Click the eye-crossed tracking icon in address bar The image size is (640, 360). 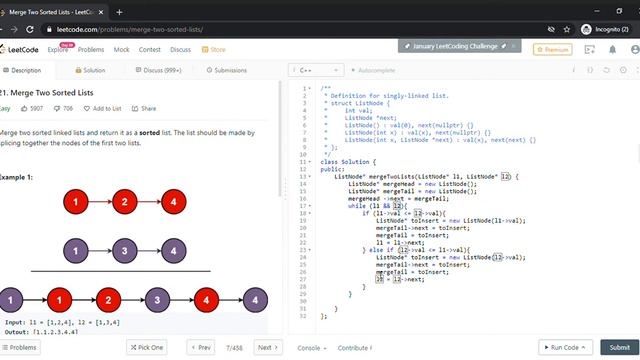(551, 29)
